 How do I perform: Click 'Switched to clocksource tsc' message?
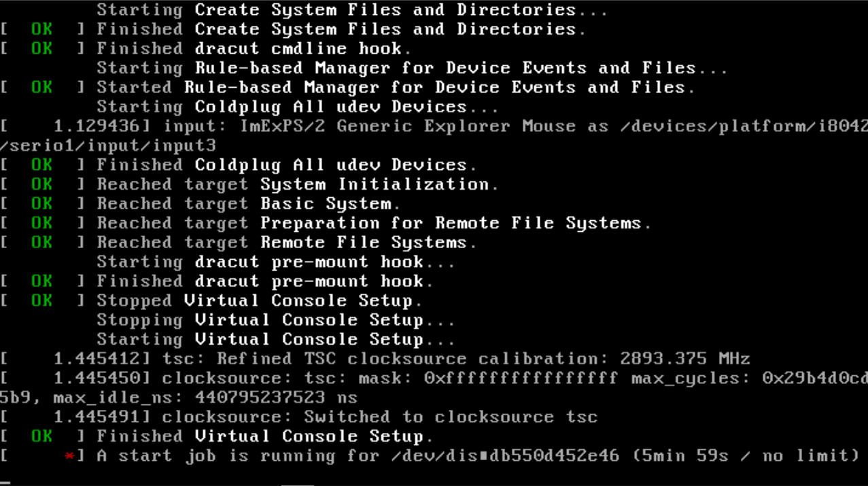coord(450,417)
